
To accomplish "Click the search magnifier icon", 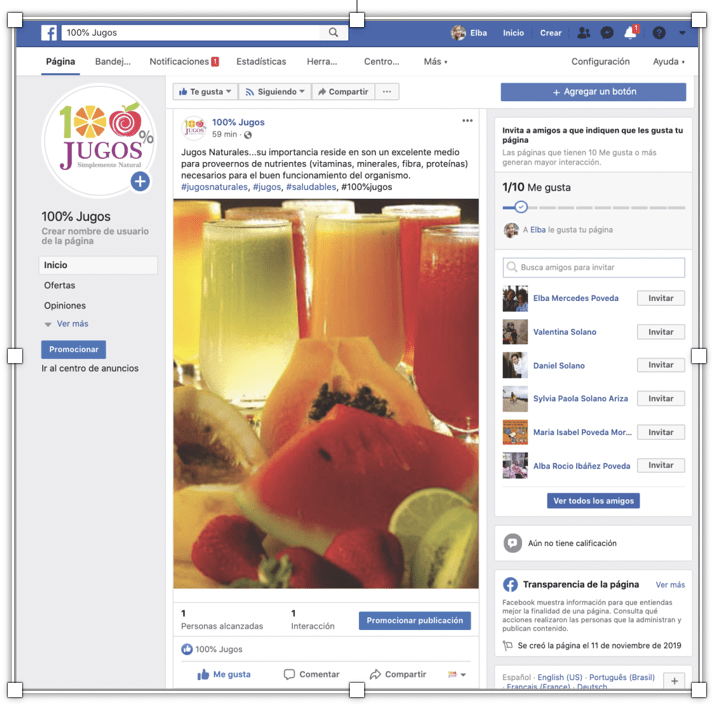I will click(335, 33).
